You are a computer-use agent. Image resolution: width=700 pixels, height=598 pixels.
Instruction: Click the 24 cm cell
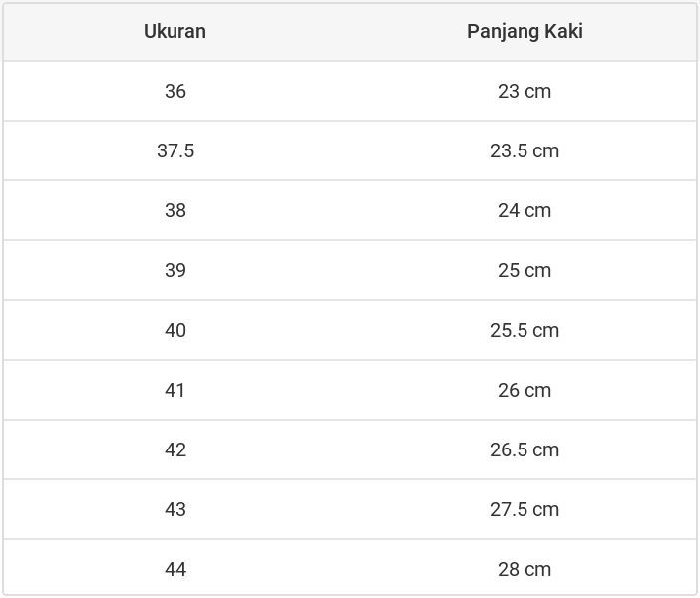[525, 210]
